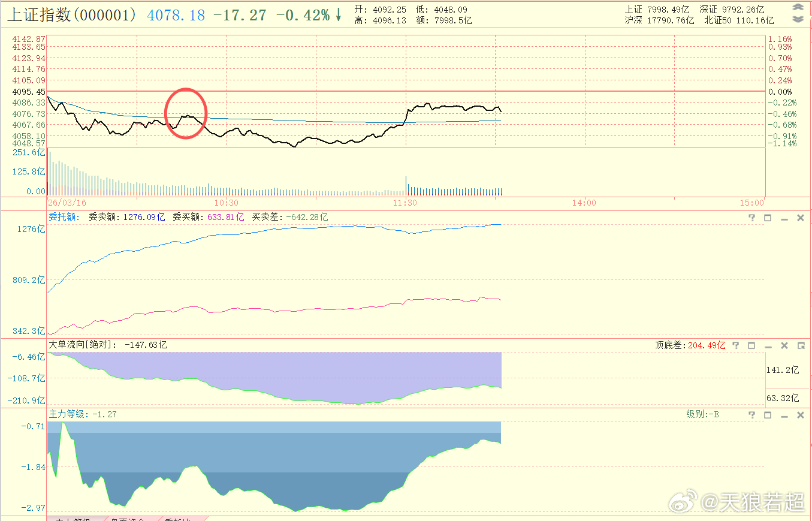Viewport: 812px width, 521px height.
Task: Click the 11:30 time axis label
Action: 406,203
